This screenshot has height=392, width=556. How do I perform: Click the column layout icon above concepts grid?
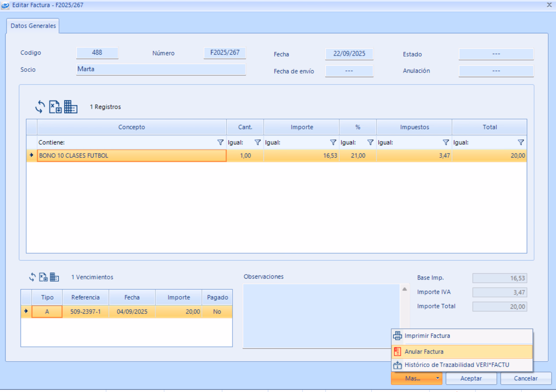click(70, 107)
